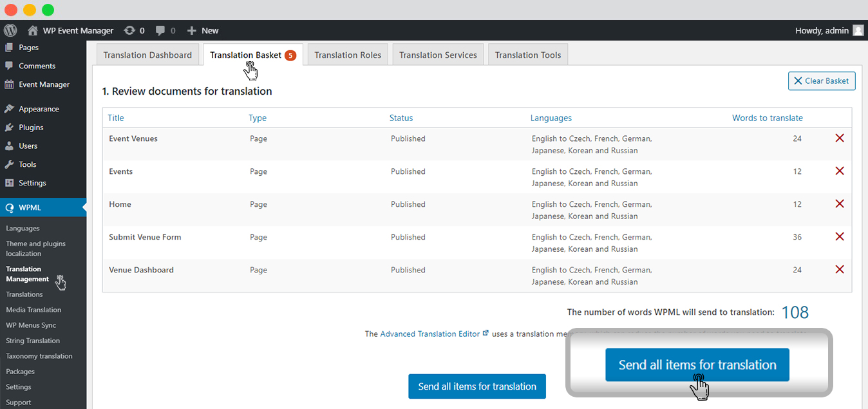This screenshot has height=409, width=868.
Task: Open Taxonomy translation submenu item
Action: click(39, 356)
